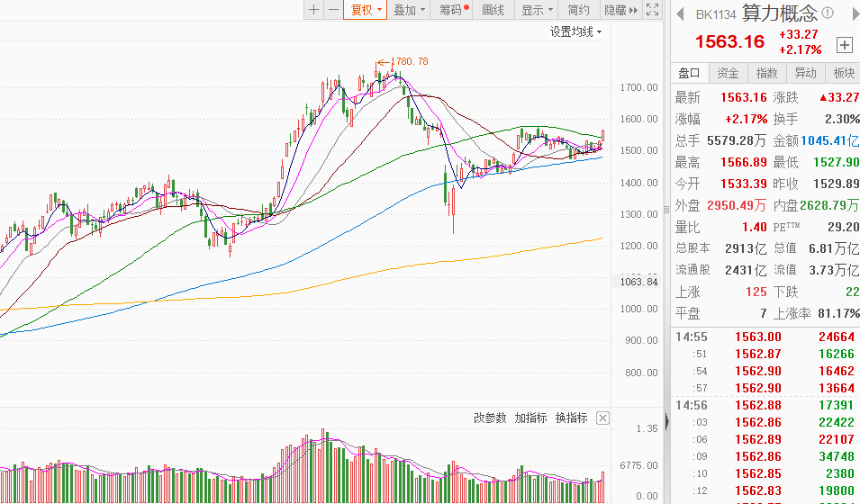This screenshot has height=504, width=860.
Task: Add sector to watchlist with plus box
Action: click(844, 45)
